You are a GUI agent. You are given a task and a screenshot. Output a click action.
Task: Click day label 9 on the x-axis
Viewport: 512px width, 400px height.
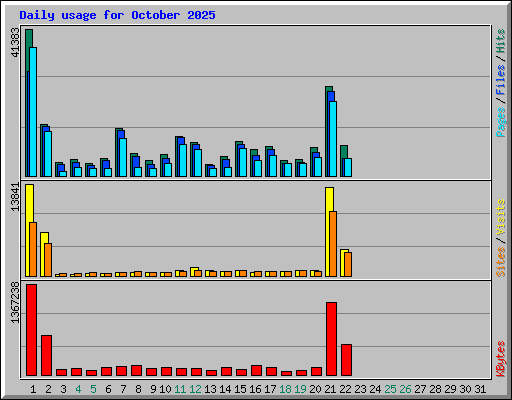pos(153,389)
